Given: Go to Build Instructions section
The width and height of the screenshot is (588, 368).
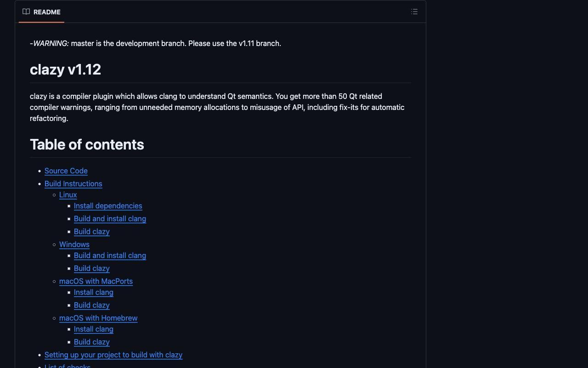Looking at the screenshot, I should coord(73,184).
